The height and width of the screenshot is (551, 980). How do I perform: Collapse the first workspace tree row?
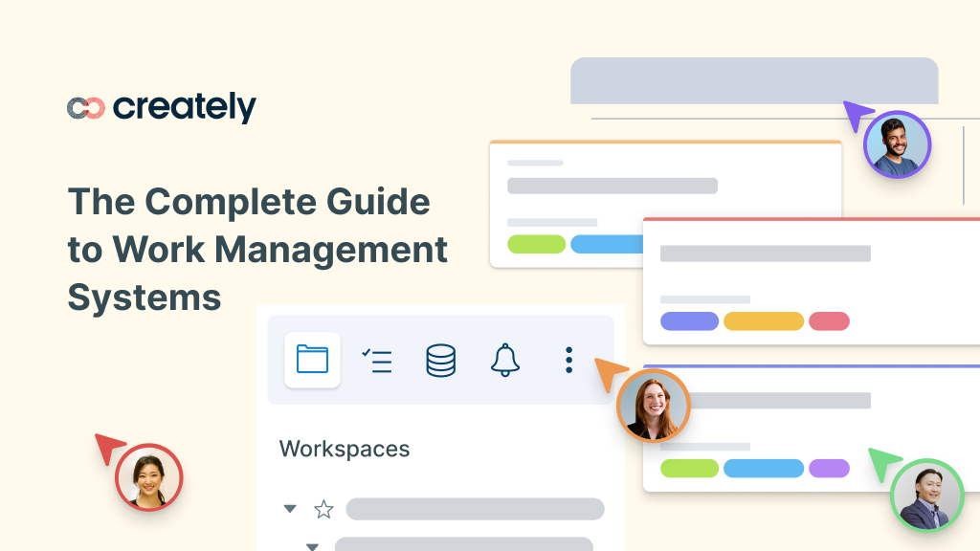[290, 510]
